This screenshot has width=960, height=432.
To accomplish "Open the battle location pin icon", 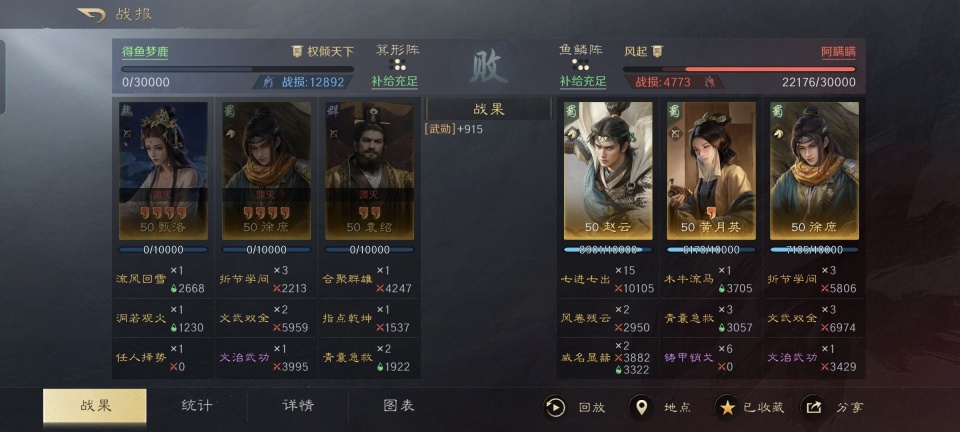I will pos(641,407).
